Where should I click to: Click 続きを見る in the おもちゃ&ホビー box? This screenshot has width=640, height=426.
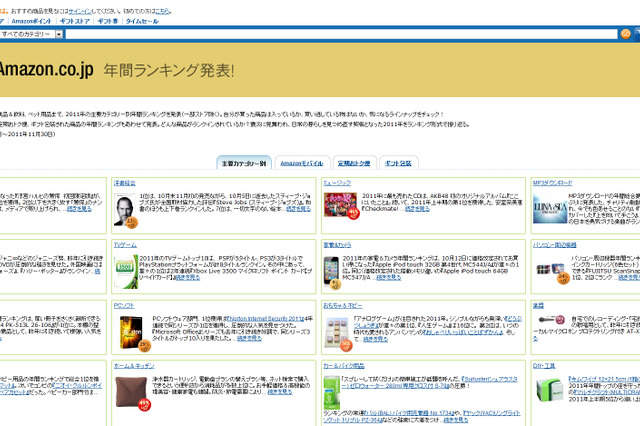tap(375, 339)
